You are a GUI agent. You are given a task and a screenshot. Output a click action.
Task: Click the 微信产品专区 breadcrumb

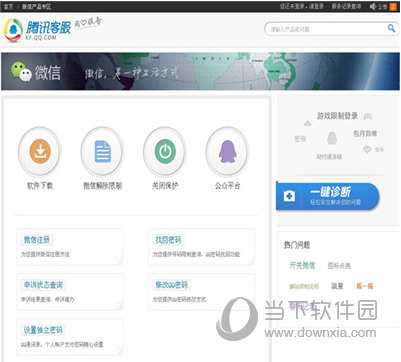click(37, 7)
